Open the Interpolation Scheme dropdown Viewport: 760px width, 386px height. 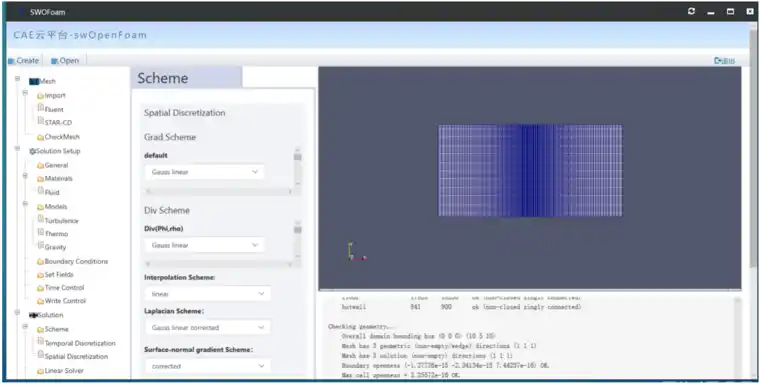pos(207,294)
